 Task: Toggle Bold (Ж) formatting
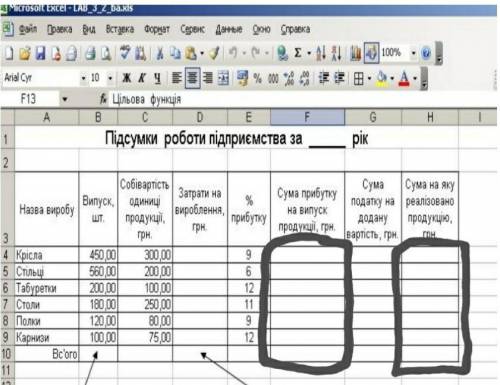[x=126, y=78]
